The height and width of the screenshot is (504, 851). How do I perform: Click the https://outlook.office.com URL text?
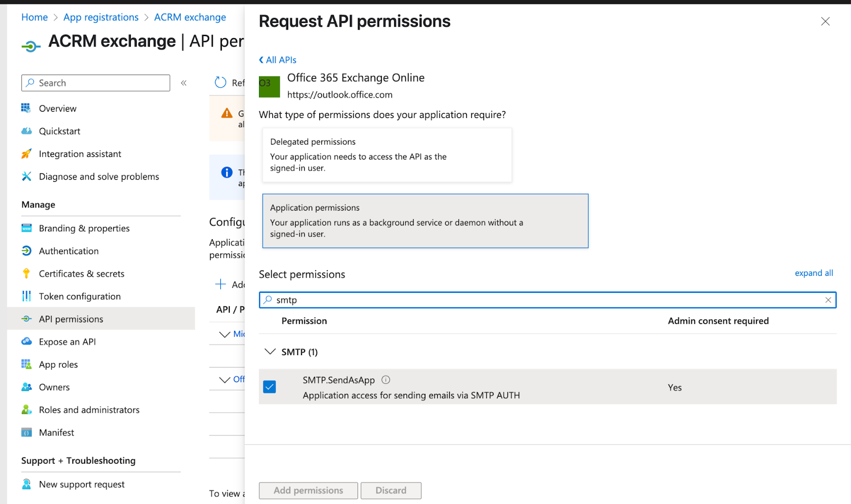(x=340, y=95)
